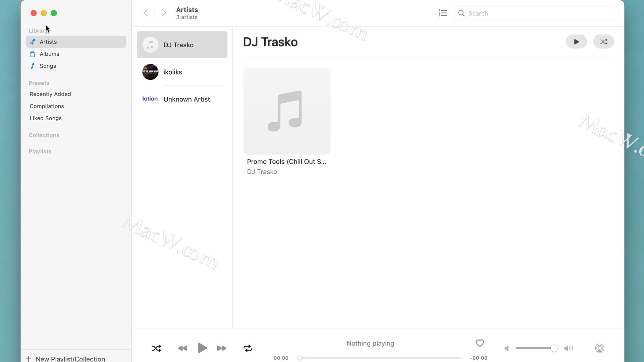This screenshot has height=362, width=644.
Task: Click the rewind previous track icon
Action: click(182, 348)
